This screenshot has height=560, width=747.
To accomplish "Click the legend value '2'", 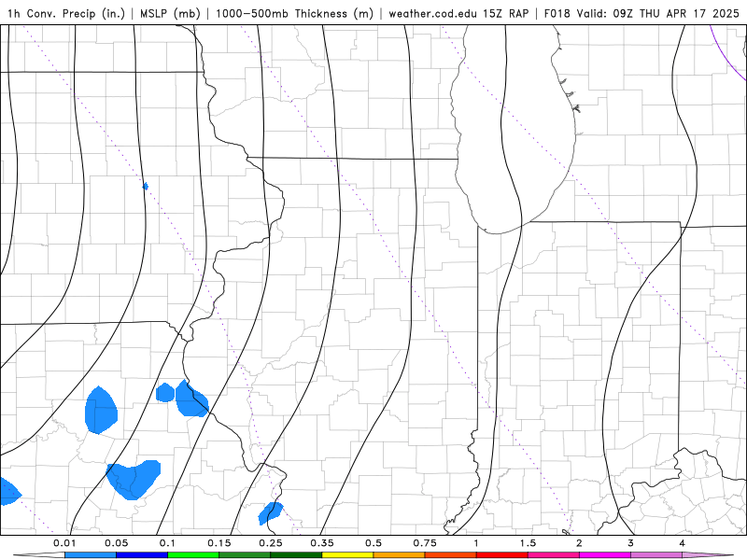I will pos(579,543).
